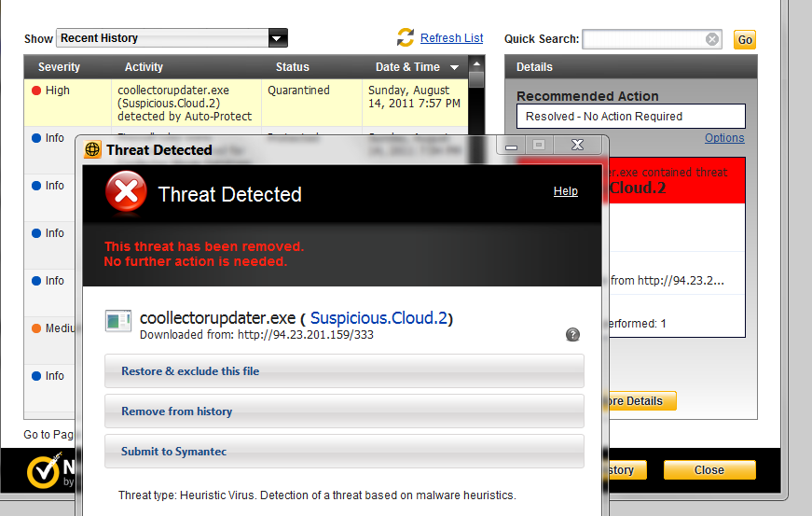The width and height of the screenshot is (812, 516).
Task: Click the Sunday, August 14, 2011 7:57 PM cell
Action: coord(415,103)
